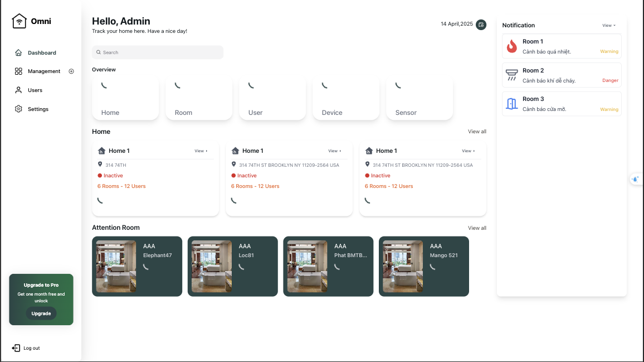Viewport: 644px width, 362px height.
Task: Click the Mango 521 room name
Action: coord(443,255)
